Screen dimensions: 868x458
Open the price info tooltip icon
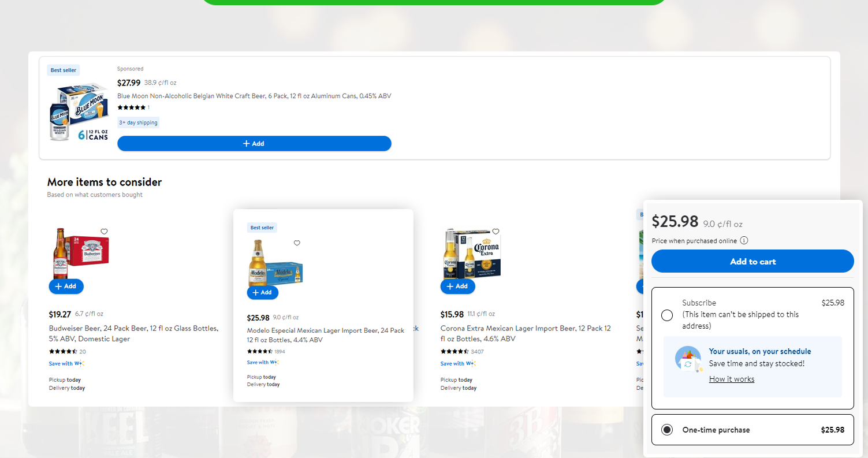[744, 240]
